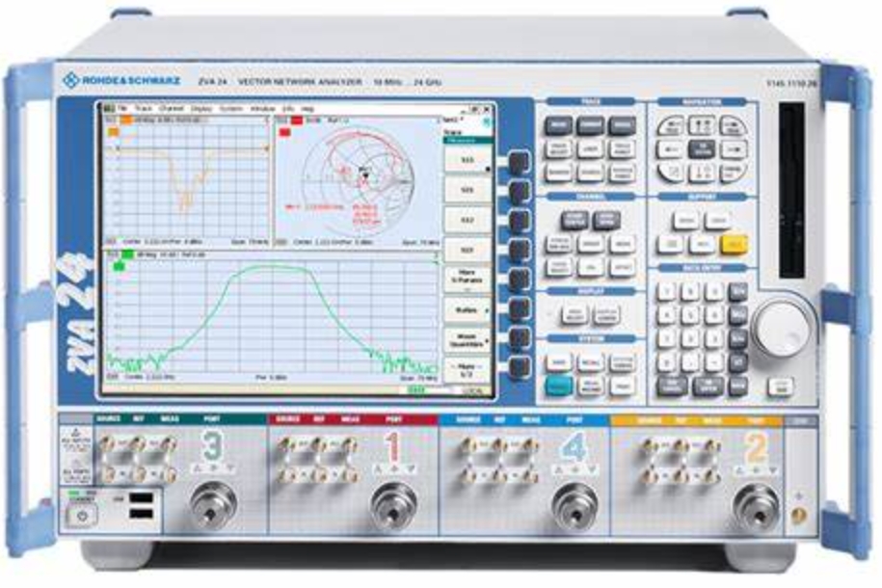Viewport: 882px width, 588px height.
Task: Open the File menu on the analyzer screen
Action: 122,109
